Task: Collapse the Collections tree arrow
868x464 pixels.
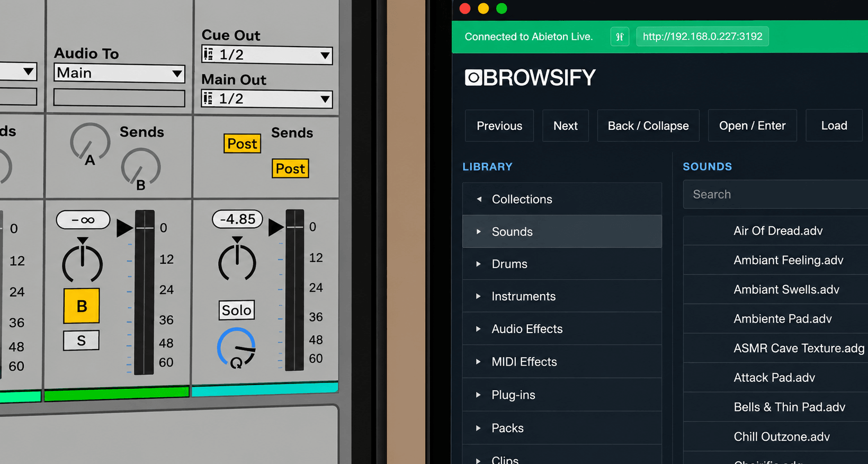Action: coord(479,199)
